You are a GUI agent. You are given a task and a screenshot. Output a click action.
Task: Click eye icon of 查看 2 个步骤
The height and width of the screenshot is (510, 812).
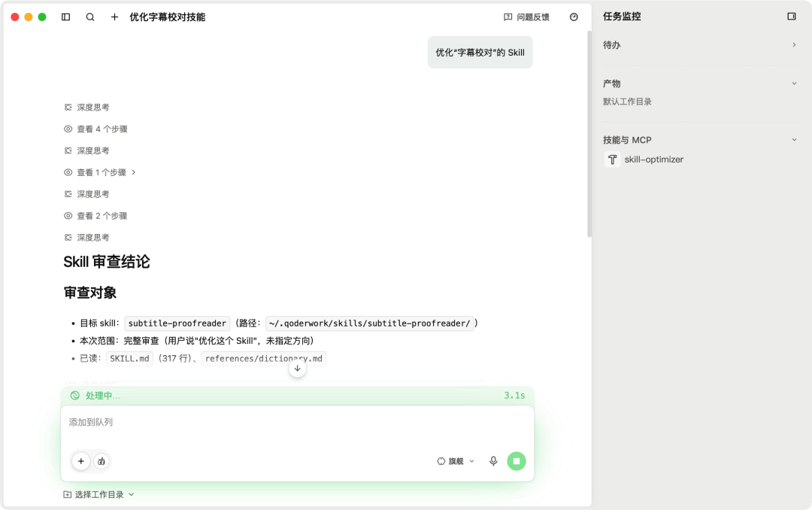(68, 216)
